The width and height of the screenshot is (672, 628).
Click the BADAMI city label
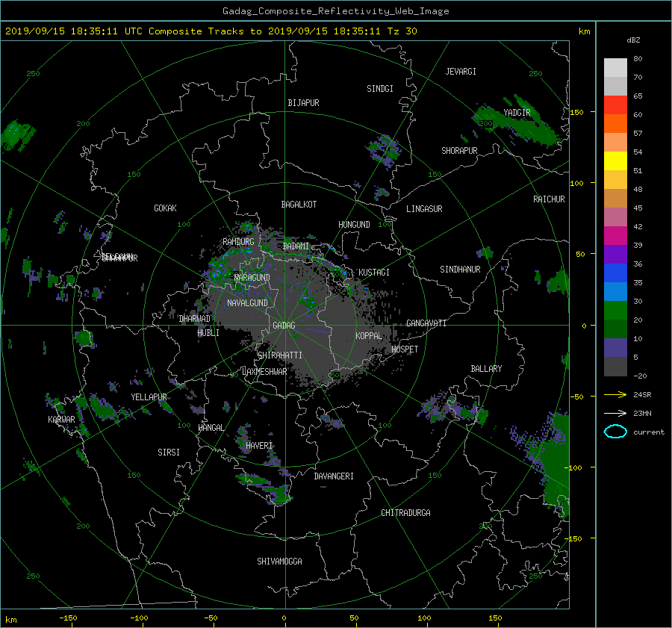pos(296,246)
